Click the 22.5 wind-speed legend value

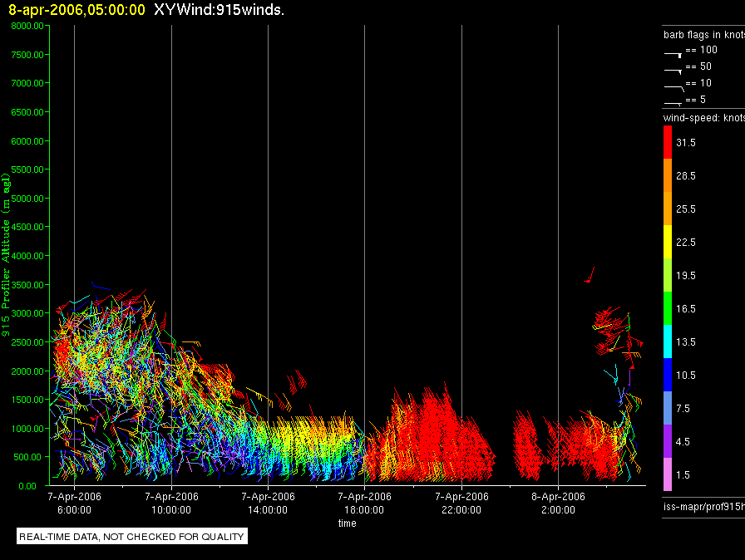coord(686,242)
